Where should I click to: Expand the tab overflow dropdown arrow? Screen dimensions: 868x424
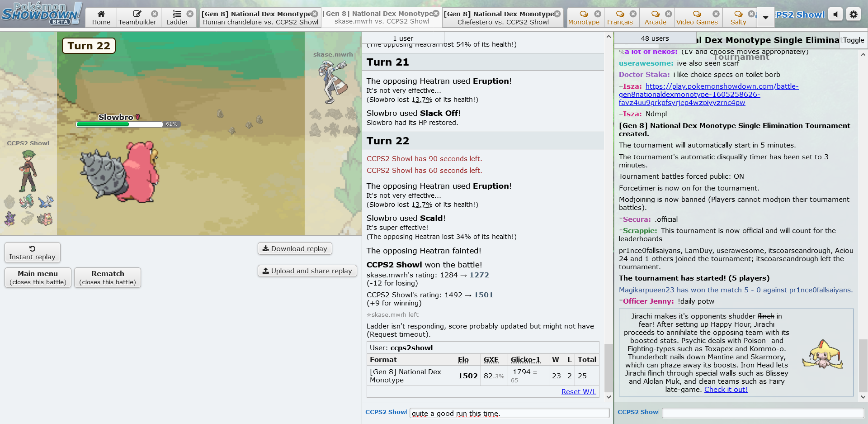pyautogui.click(x=765, y=18)
